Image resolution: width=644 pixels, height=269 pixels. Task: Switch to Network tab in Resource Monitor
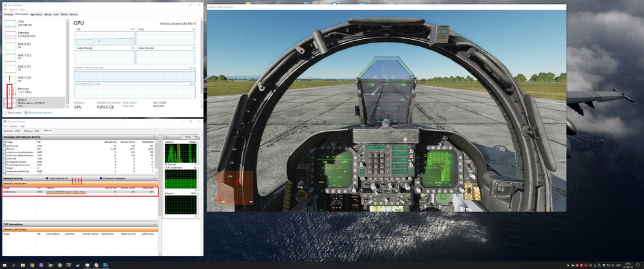coord(48,131)
